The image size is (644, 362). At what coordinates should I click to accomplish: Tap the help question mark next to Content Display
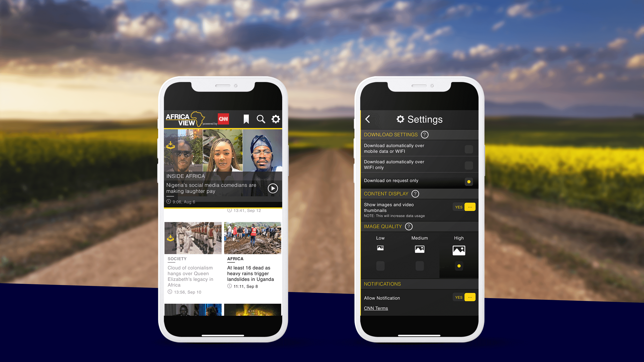(415, 194)
